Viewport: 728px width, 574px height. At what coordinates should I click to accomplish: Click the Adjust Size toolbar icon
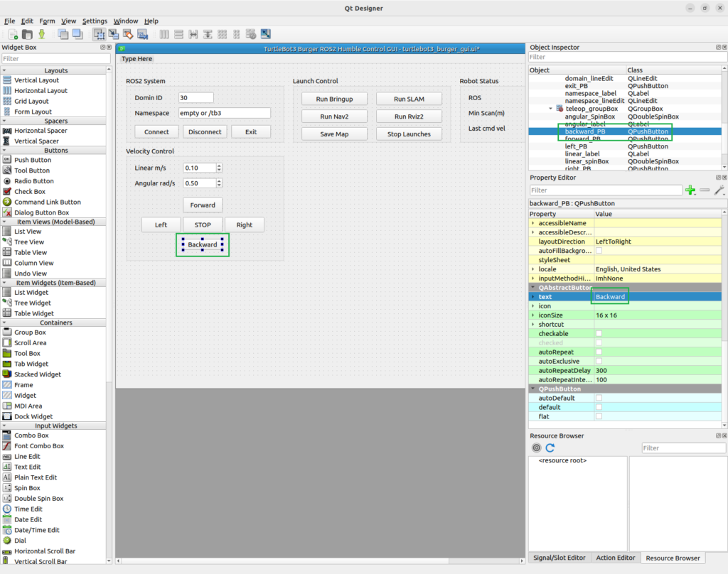pos(266,34)
